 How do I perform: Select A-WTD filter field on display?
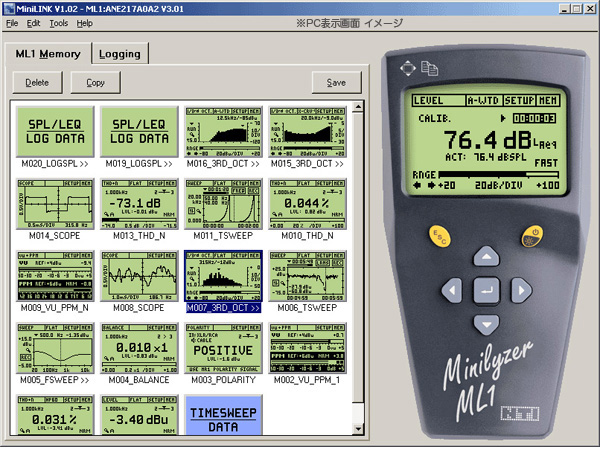coord(484,101)
